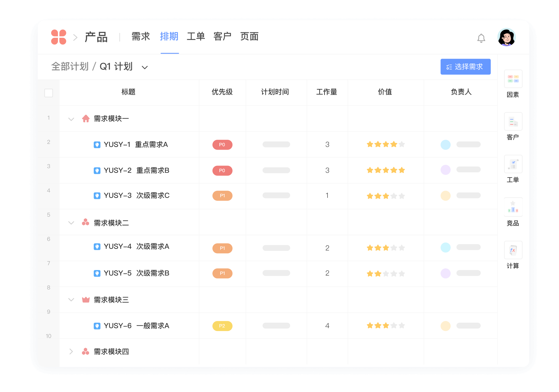Click the user avatar at top right
The image size is (559, 392).
507,37
